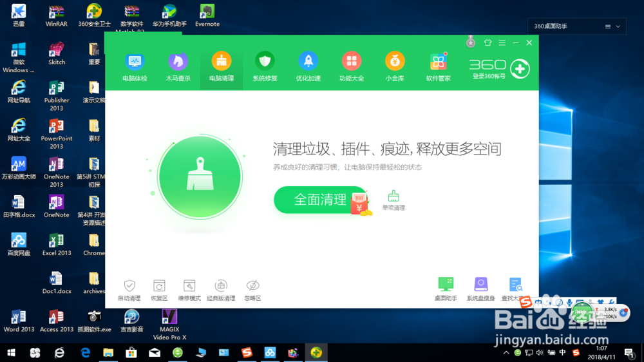Open 经典版清理 tool
This screenshot has width=644, height=362.
221,290
